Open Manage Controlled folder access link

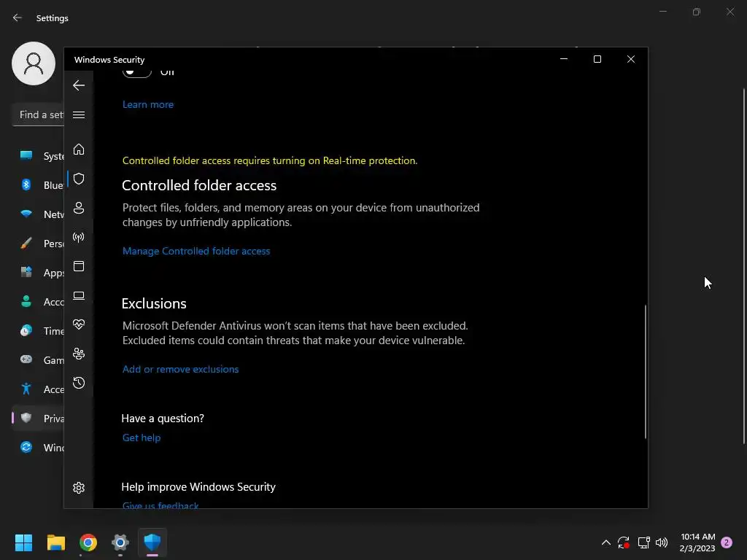coord(196,251)
